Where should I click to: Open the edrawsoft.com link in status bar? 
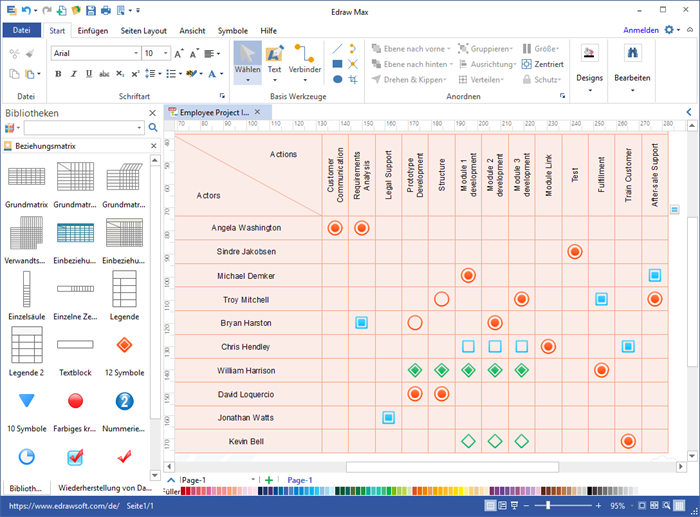61,507
